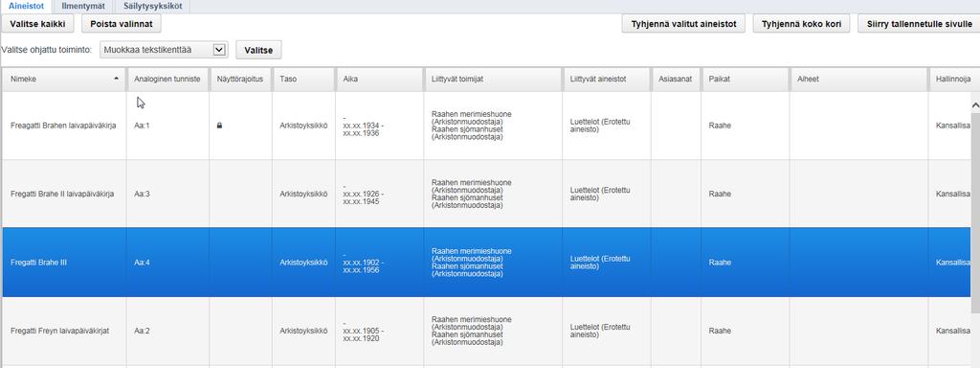The image size is (980, 368).
Task: Select the Fregatti Brahe II laivapäiväkirja row
Action: [x=486, y=194]
